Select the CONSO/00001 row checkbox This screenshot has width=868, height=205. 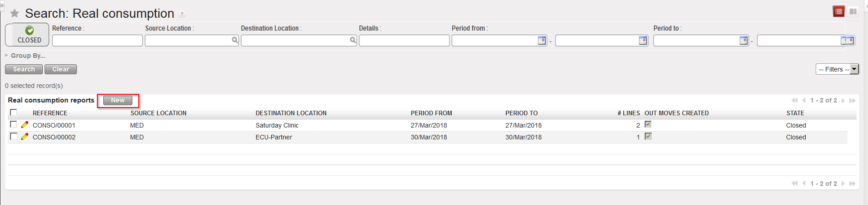(14, 124)
